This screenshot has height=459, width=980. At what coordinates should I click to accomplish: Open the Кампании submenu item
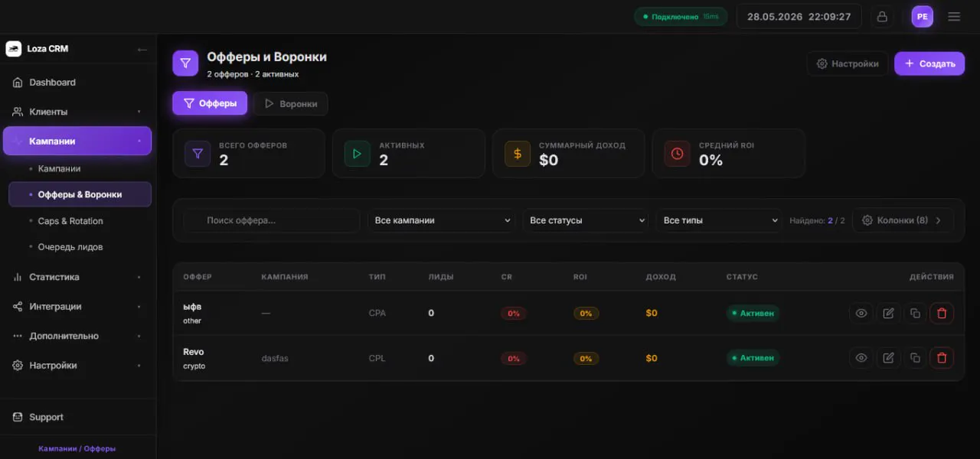[80, 168]
